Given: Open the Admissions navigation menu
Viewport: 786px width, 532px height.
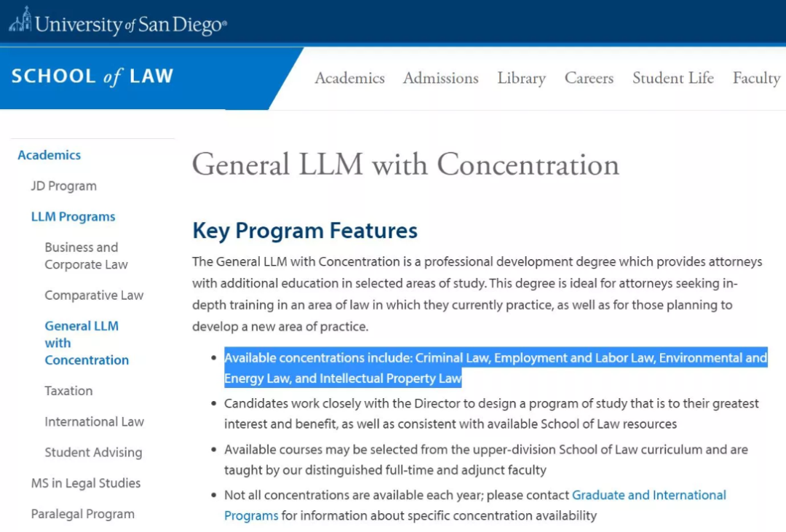Looking at the screenshot, I should point(440,78).
